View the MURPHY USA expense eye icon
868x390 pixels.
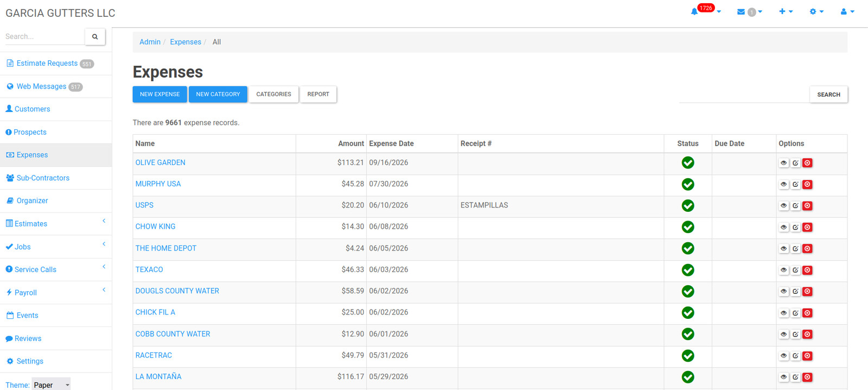click(x=783, y=185)
